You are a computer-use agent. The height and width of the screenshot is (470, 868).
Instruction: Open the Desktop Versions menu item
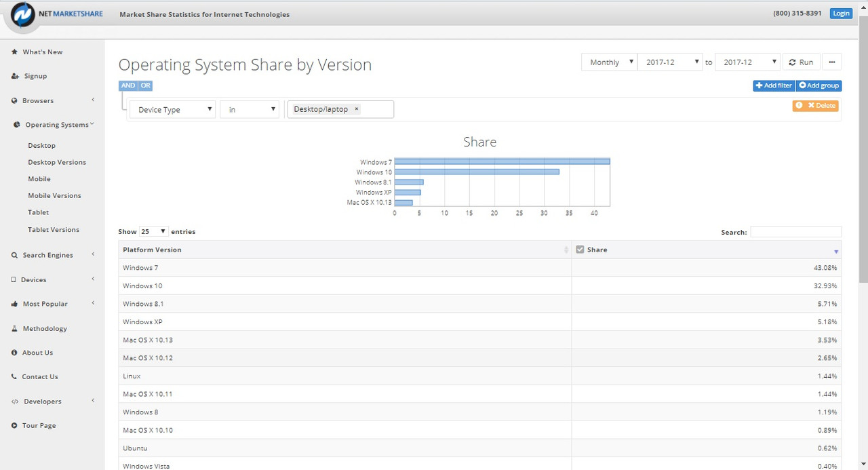[57, 162]
